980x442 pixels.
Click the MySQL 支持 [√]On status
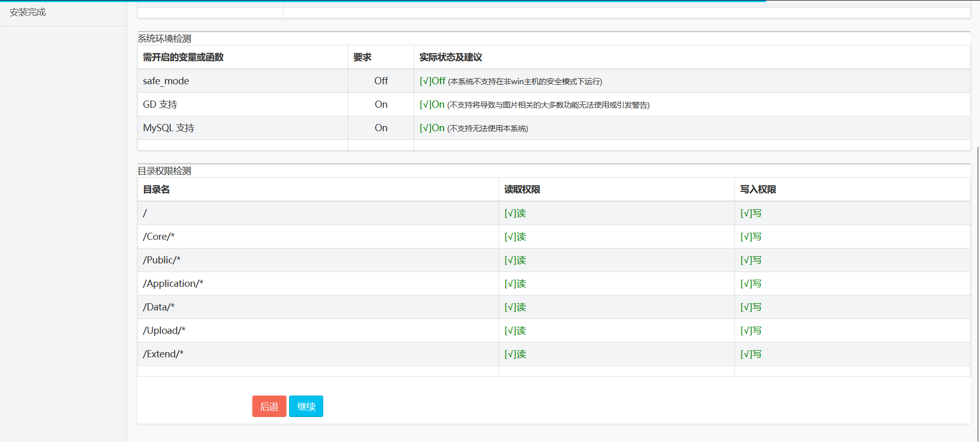coord(432,128)
